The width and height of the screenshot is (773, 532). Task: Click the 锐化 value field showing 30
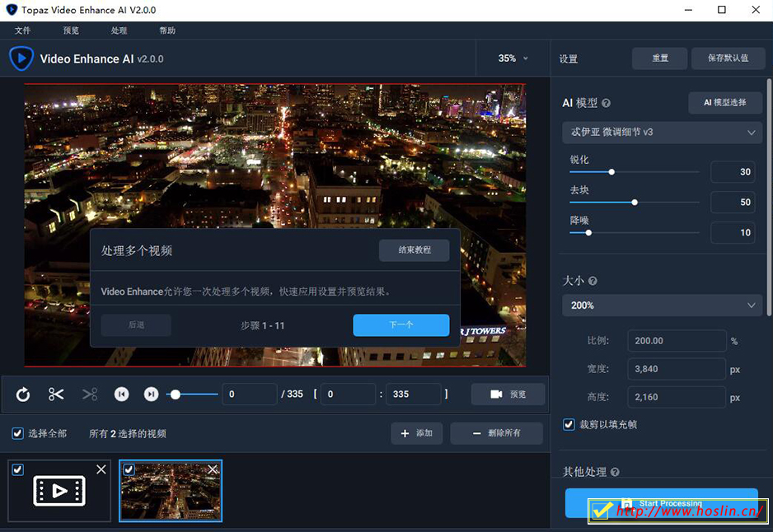coord(733,172)
